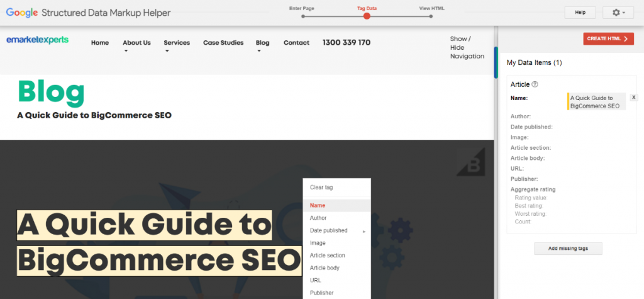Image resolution: width=644 pixels, height=299 pixels.
Task: Select Image from the tag menu
Action: pyautogui.click(x=318, y=243)
